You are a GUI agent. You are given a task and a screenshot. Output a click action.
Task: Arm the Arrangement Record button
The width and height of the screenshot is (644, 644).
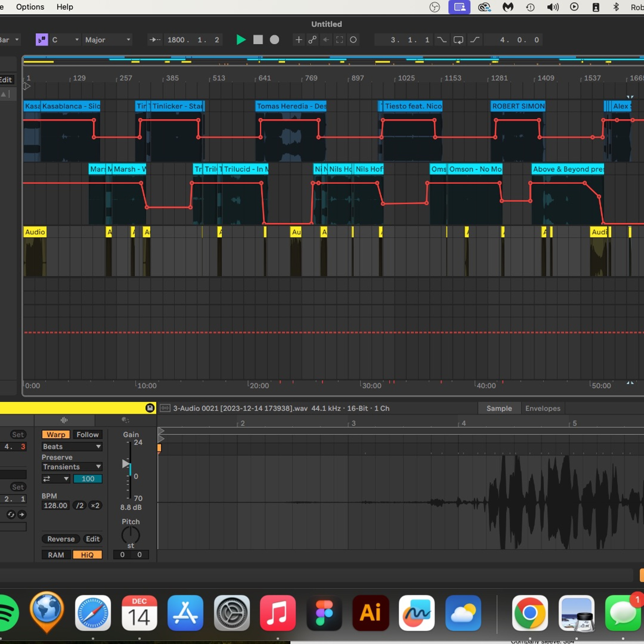coord(274,40)
